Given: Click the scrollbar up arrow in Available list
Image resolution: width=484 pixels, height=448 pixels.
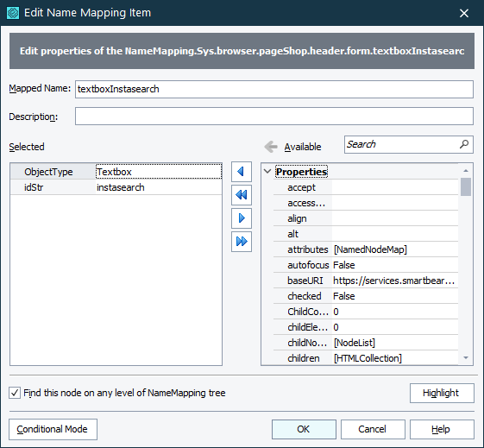Looking at the screenshot, I should coord(466,170).
